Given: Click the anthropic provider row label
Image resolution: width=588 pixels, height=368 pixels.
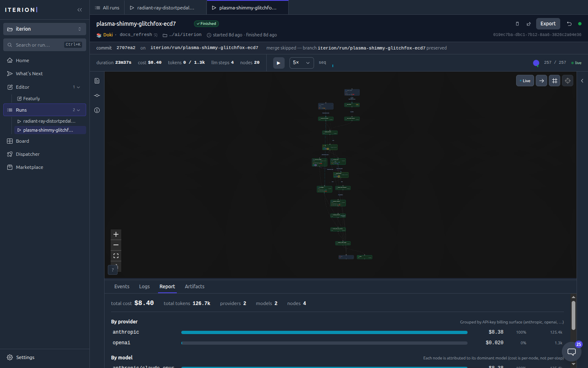Looking at the screenshot, I should tap(126, 332).
